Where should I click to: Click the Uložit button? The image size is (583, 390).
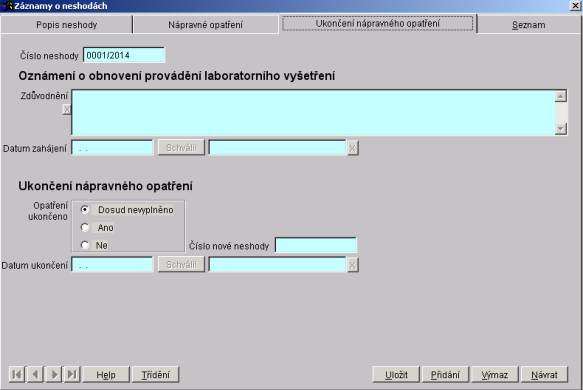click(x=396, y=374)
